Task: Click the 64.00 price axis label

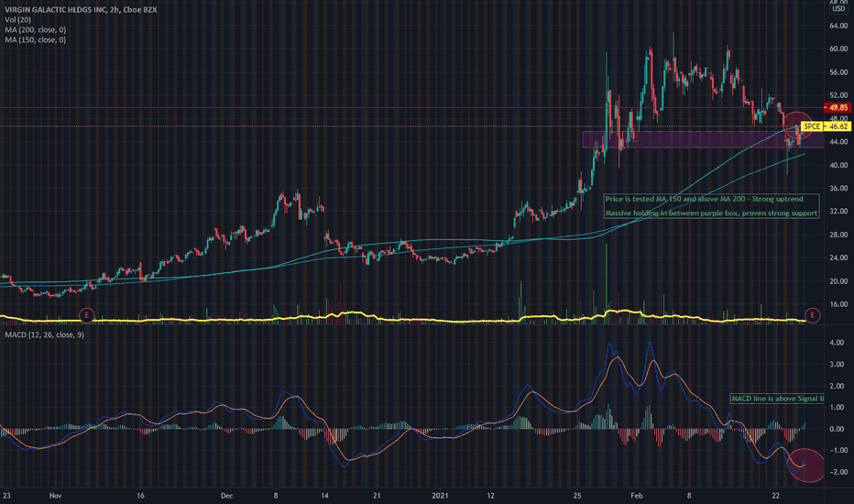Action: [838, 26]
